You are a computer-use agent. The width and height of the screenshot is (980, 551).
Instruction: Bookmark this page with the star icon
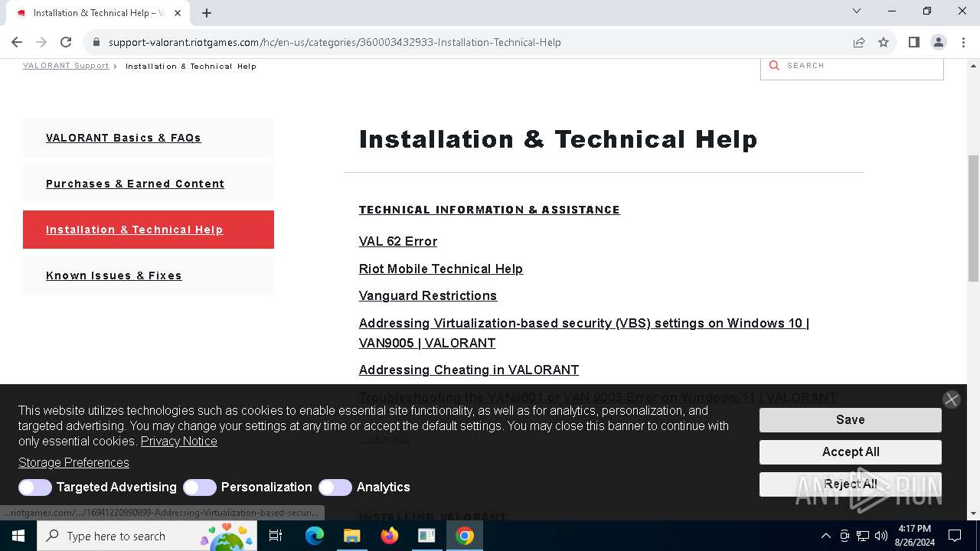[x=884, y=42]
